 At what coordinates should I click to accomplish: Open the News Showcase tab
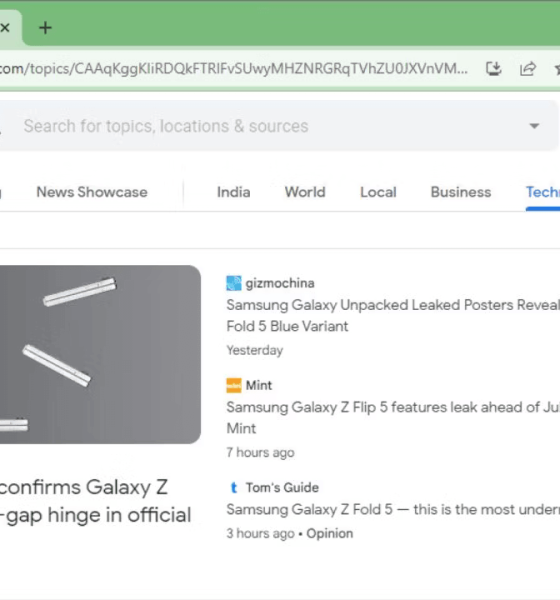point(92,192)
